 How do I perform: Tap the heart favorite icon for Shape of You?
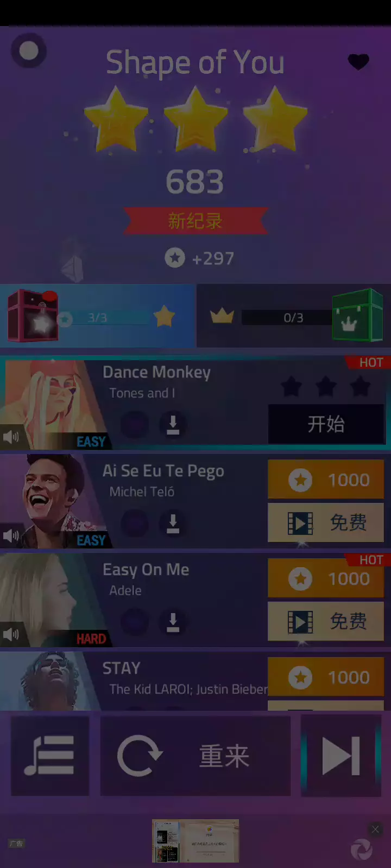coord(358,62)
